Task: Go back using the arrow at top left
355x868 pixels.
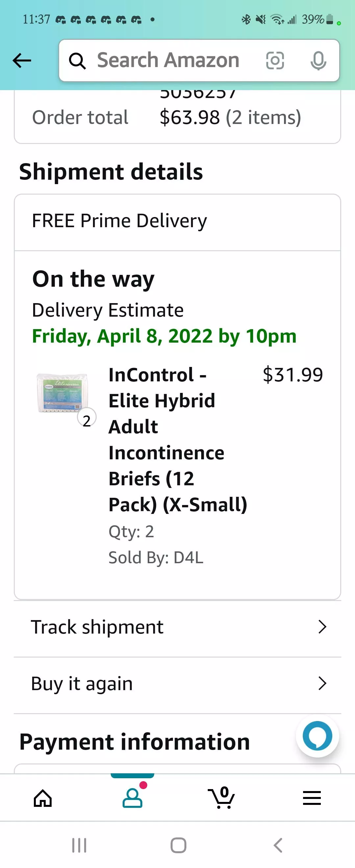Action: (x=22, y=60)
